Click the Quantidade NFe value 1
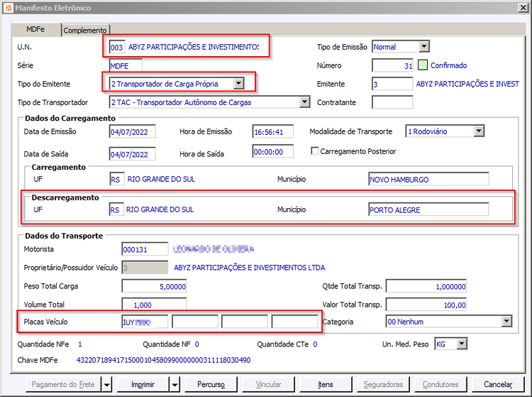The width and height of the screenshot is (532, 397). [x=79, y=344]
